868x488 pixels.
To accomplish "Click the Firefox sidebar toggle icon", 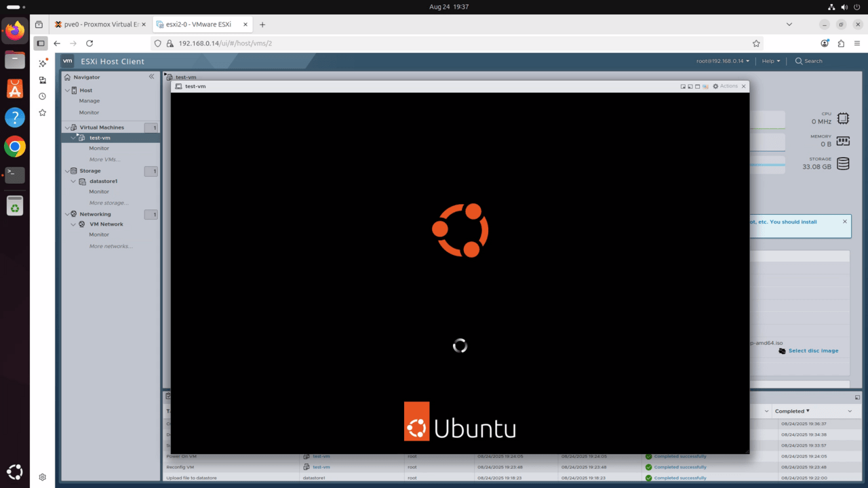I will pos(41,43).
